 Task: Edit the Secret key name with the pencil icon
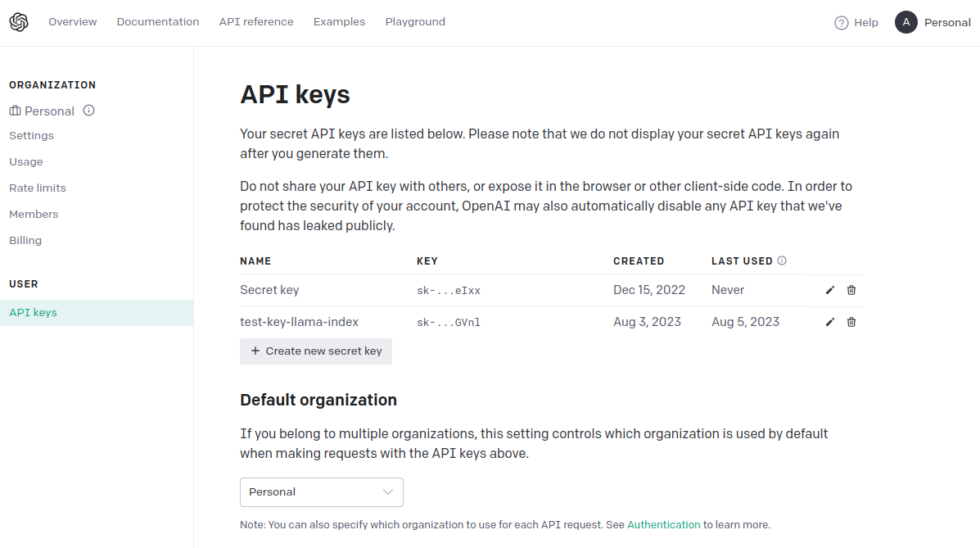coord(830,290)
